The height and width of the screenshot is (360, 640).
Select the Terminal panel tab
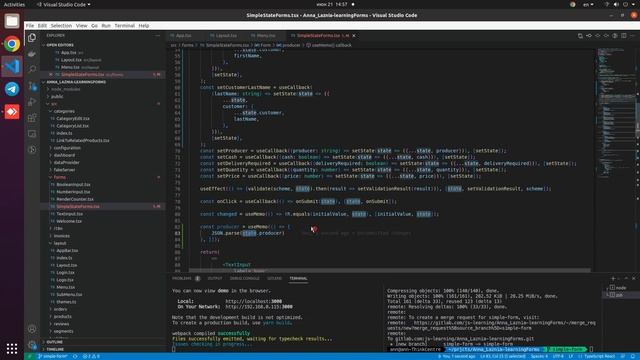(298, 278)
